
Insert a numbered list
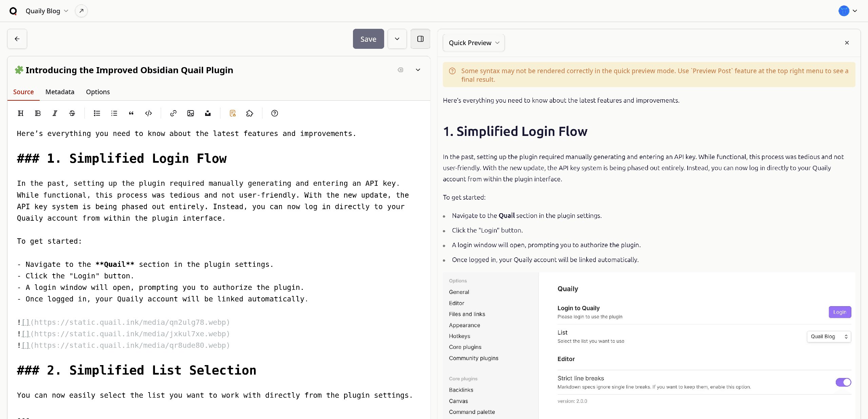coord(114,113)
